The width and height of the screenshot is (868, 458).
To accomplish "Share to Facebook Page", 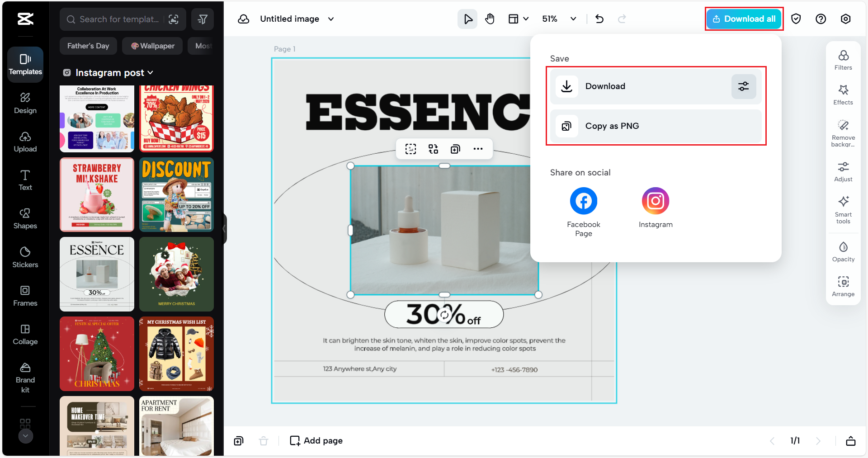I will pos(584,212).
